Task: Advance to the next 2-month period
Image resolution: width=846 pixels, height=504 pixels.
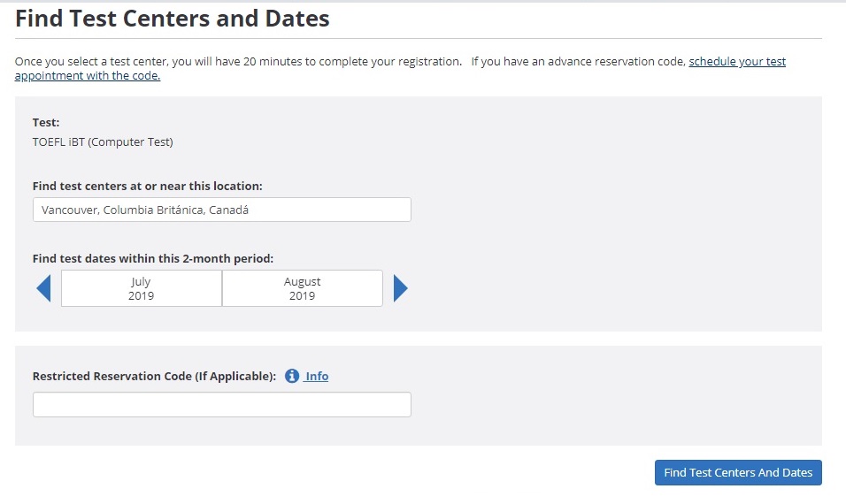Action: tap(401, 288)
